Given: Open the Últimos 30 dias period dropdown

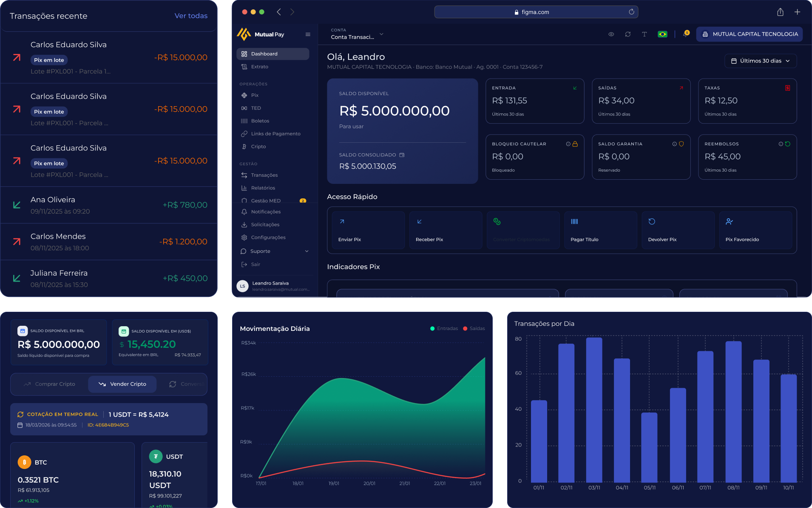Looking at the screenshot, I should pyautogui.click(x=761, y=61).
